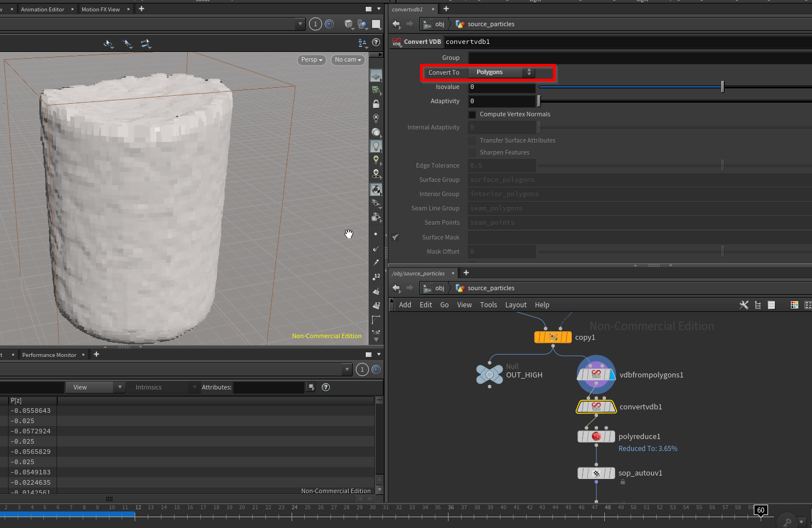The image size is (812, 528).
Task: Click the convertvdb1 node icon
Action: pos(596,407)
